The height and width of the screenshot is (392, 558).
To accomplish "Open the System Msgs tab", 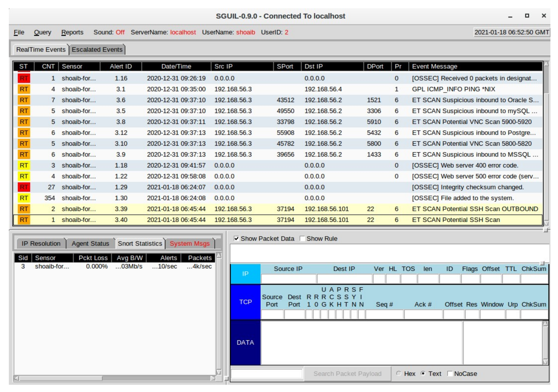I will (190, 243).
